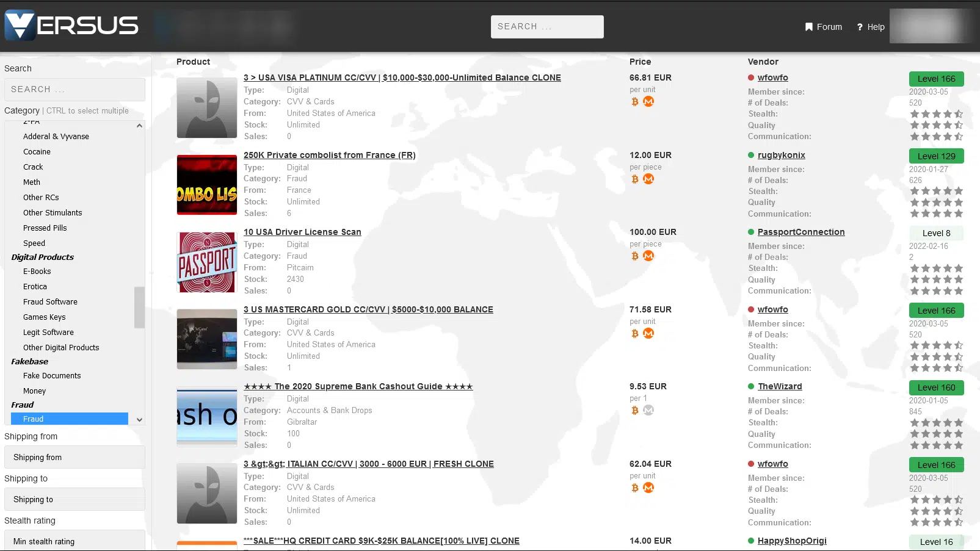Open the Shipping to dropdown
The image size is (980, 551).
click(74, 499)
